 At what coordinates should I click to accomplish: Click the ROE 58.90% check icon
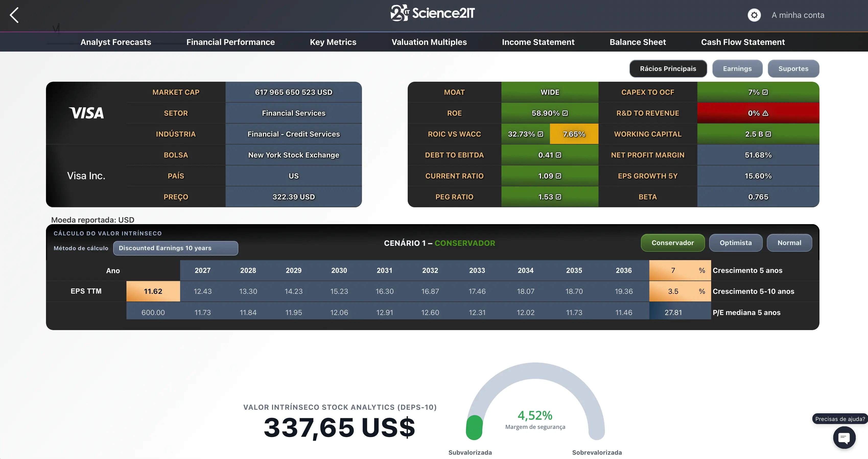(x=565, y=113)
